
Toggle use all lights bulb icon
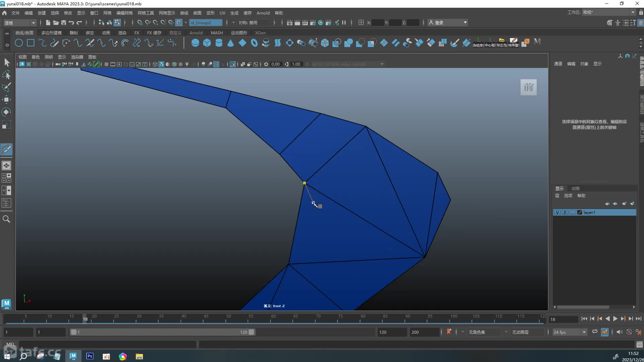187,64
